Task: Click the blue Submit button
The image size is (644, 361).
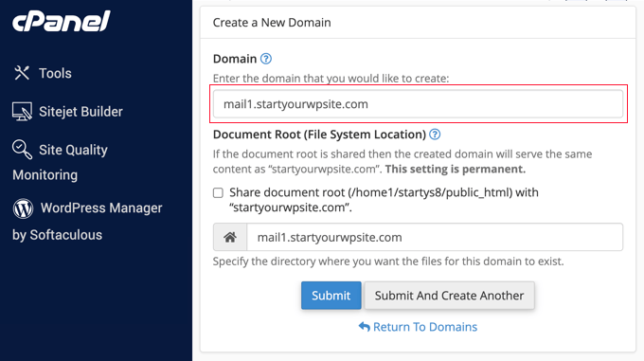Action: [331, 296]
